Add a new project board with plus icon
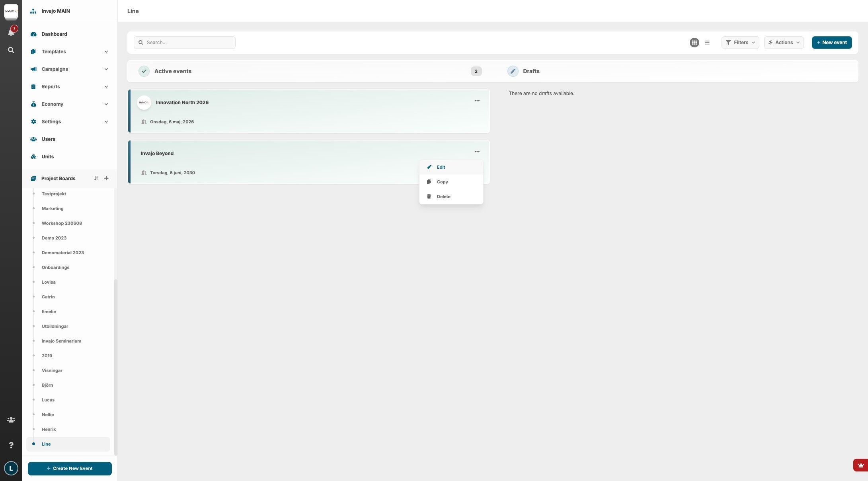The height and width of the screenshot is (481, 868). 106,178
